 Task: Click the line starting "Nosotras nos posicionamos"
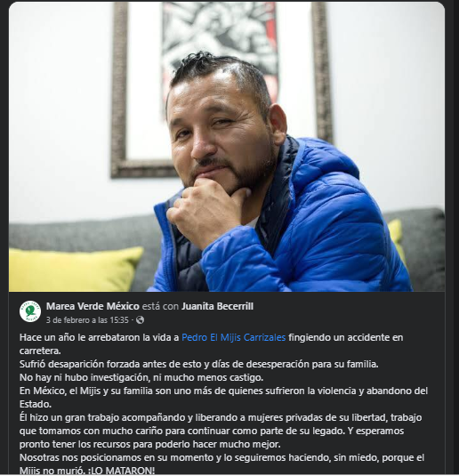click(x=221, y=457)
